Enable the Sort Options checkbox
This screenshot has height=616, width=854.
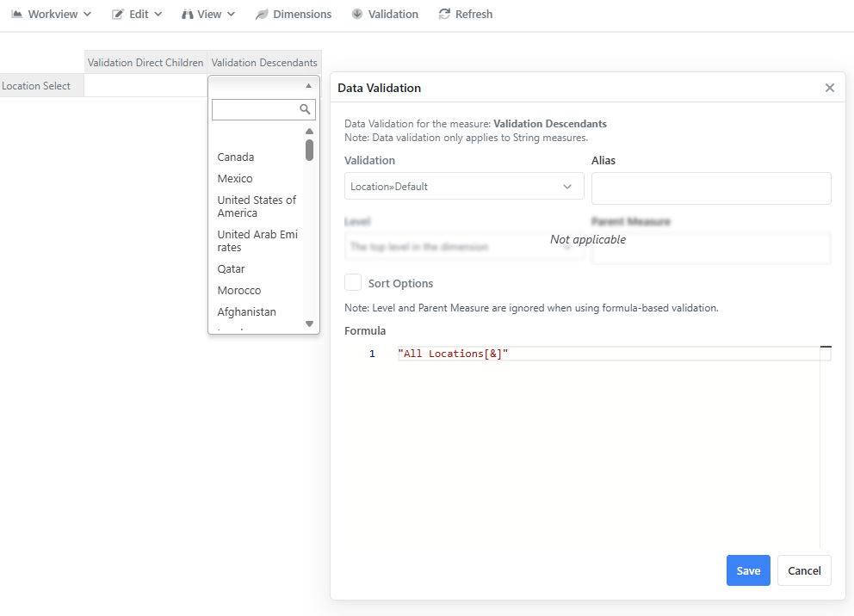[x=353, y=283]
